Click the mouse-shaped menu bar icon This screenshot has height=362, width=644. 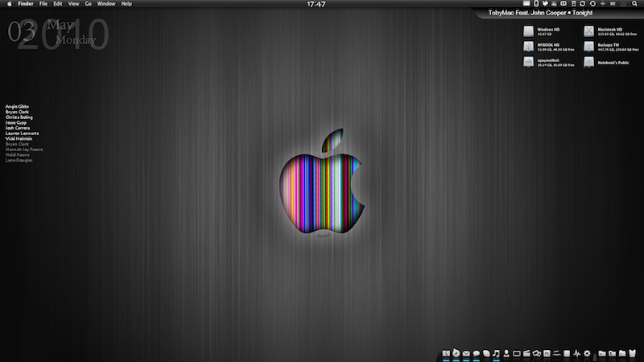[536, 4]
